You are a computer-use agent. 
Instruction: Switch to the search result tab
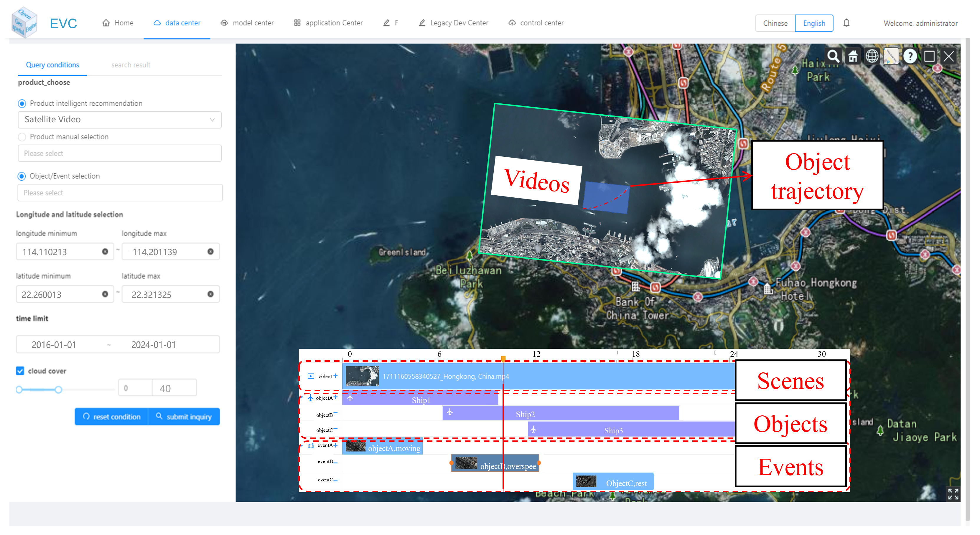[131, 65]
